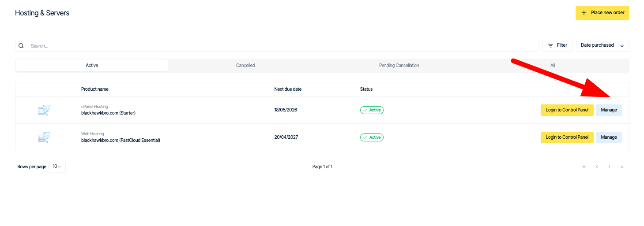The image size is (644, 226).
Task: Go to first page arrow icon
Action: click(x=584, y=167)
